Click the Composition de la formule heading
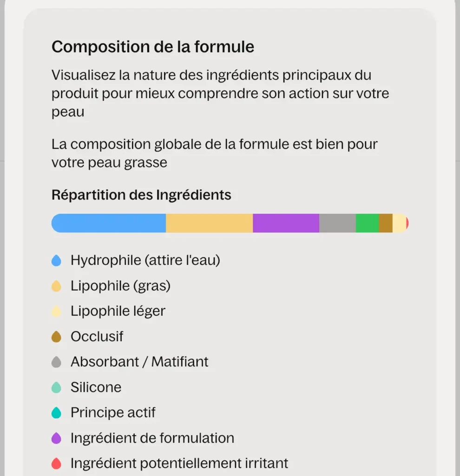 153,47
